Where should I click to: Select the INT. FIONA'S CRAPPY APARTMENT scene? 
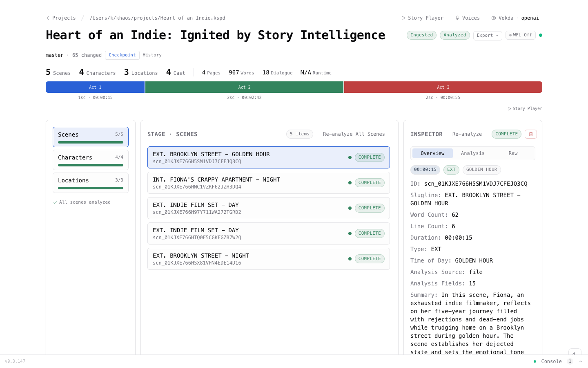click(x=269, y=183)
